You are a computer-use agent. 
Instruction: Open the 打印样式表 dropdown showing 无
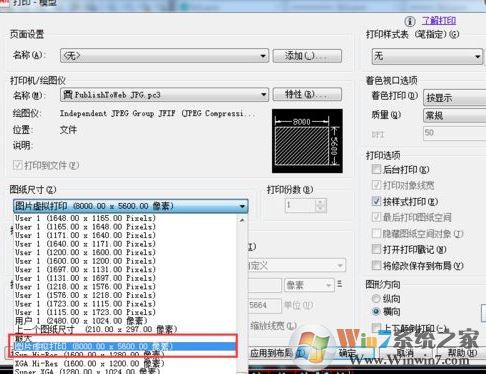427,56
